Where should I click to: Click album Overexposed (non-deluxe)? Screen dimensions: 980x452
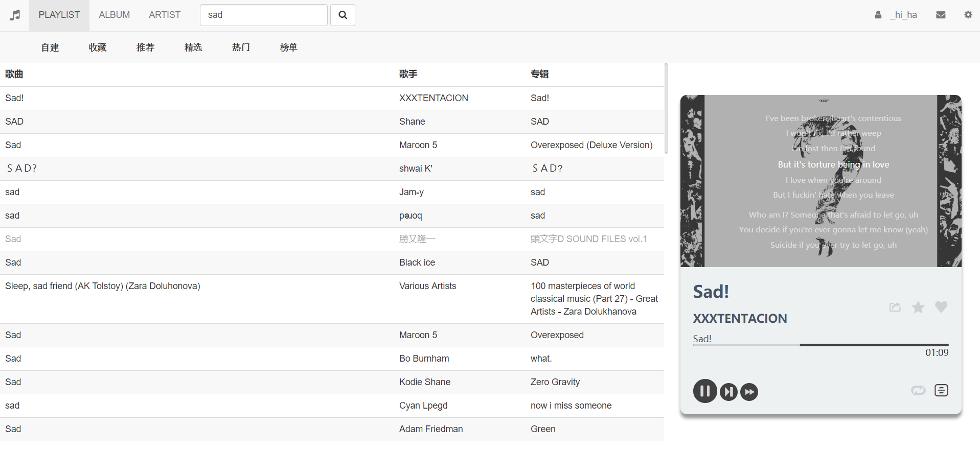point(557,335)
